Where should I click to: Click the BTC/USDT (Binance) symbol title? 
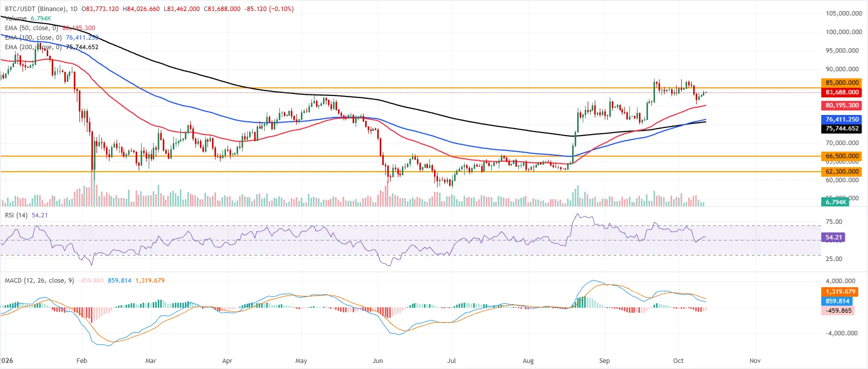(x=36, y=9)
